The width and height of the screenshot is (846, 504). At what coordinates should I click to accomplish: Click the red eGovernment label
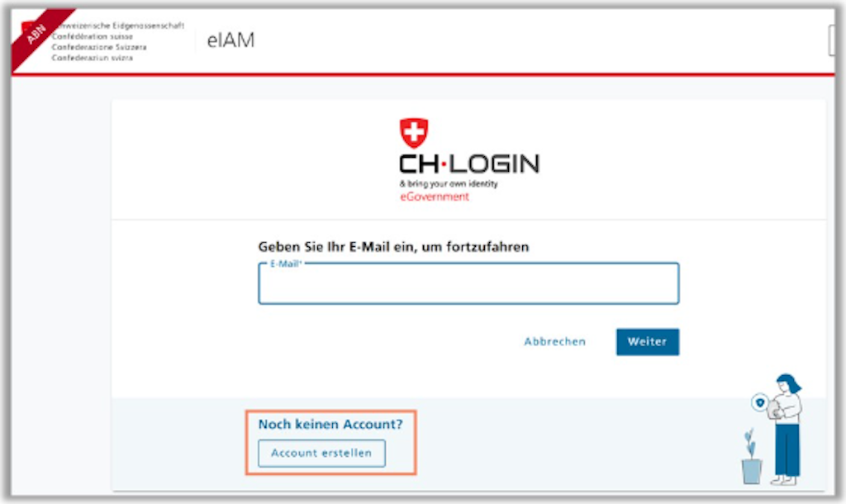click(435, 197)
